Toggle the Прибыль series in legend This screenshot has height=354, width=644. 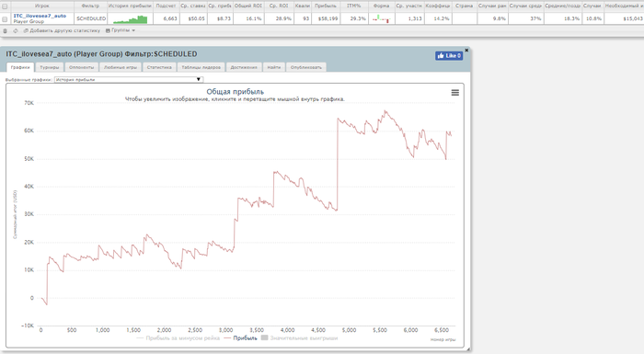240,338
